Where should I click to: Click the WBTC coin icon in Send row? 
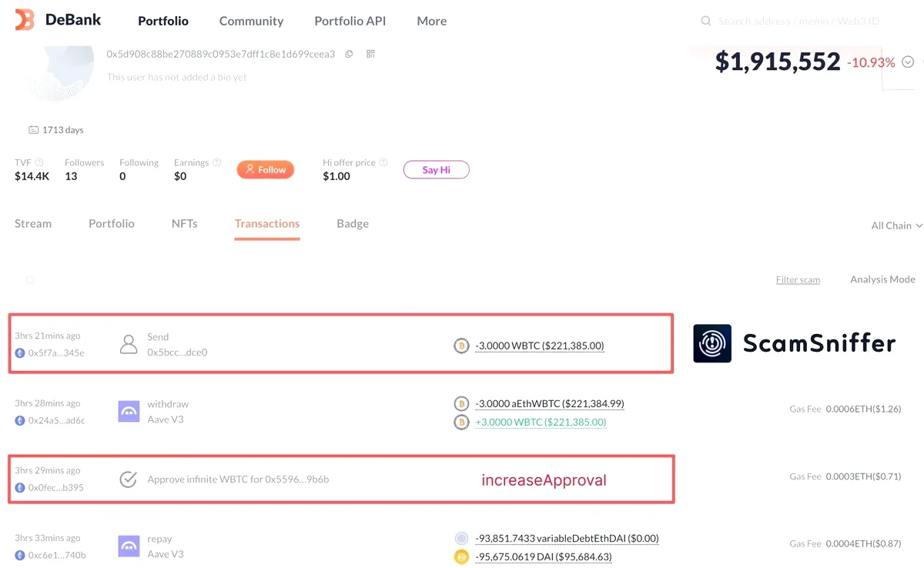coord(461,346)
